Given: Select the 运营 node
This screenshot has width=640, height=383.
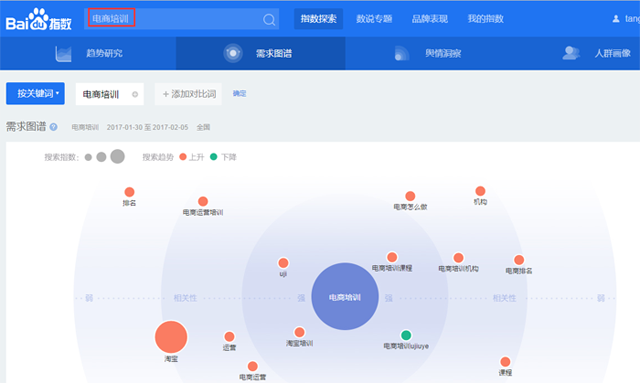Looking at the screenshot, I should pos(229,337).
